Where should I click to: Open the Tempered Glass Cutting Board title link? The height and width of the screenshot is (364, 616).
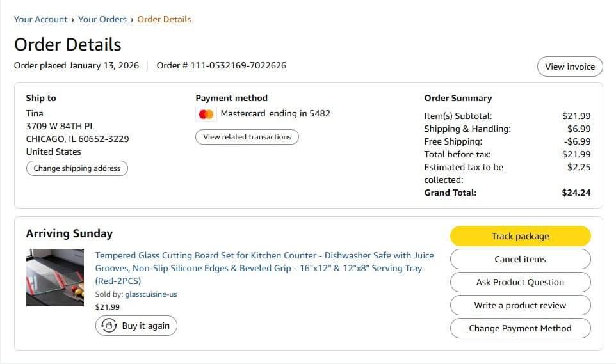coord(264,268)
